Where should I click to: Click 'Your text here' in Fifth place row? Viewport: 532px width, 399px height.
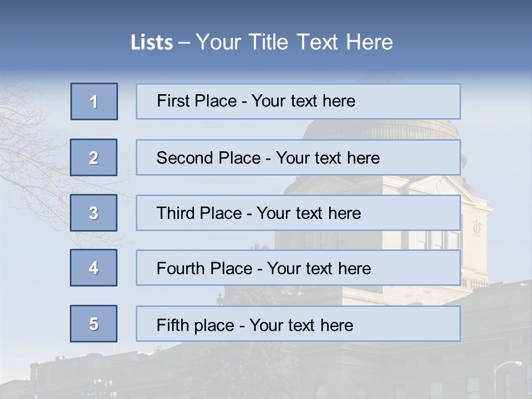click(x=301, y=325)
